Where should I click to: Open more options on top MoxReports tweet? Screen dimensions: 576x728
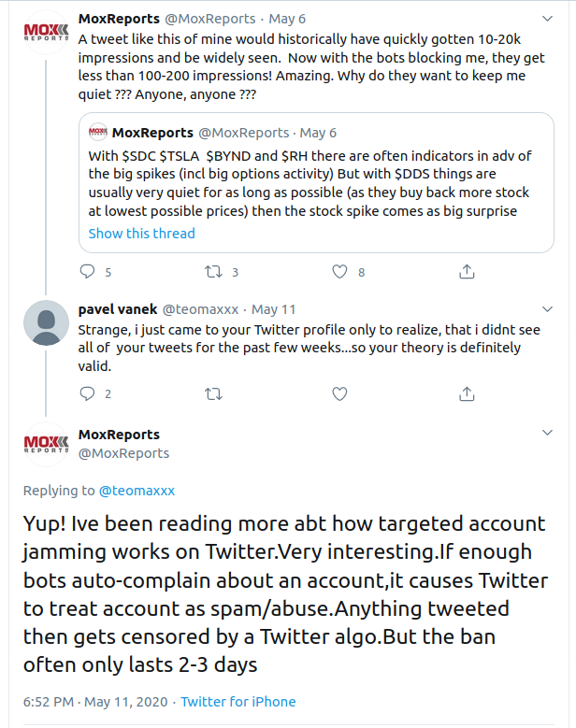click(x=548, y=19)
